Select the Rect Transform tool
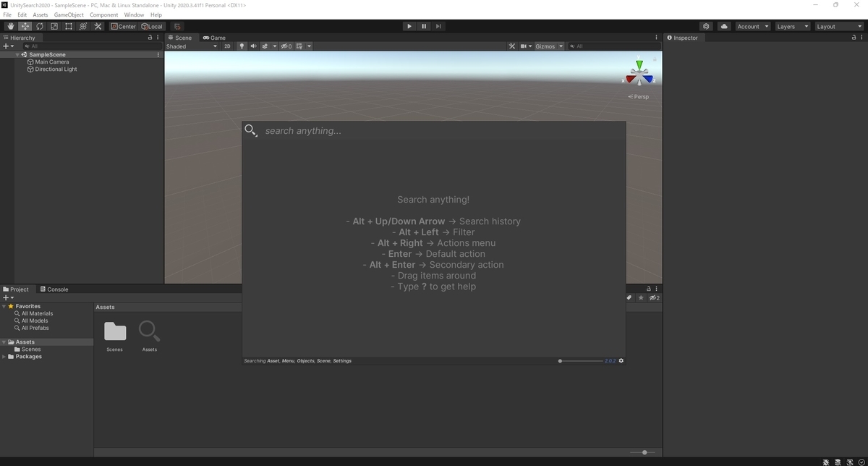This screenshot has height=466, width=868. (x=69, y=26)
